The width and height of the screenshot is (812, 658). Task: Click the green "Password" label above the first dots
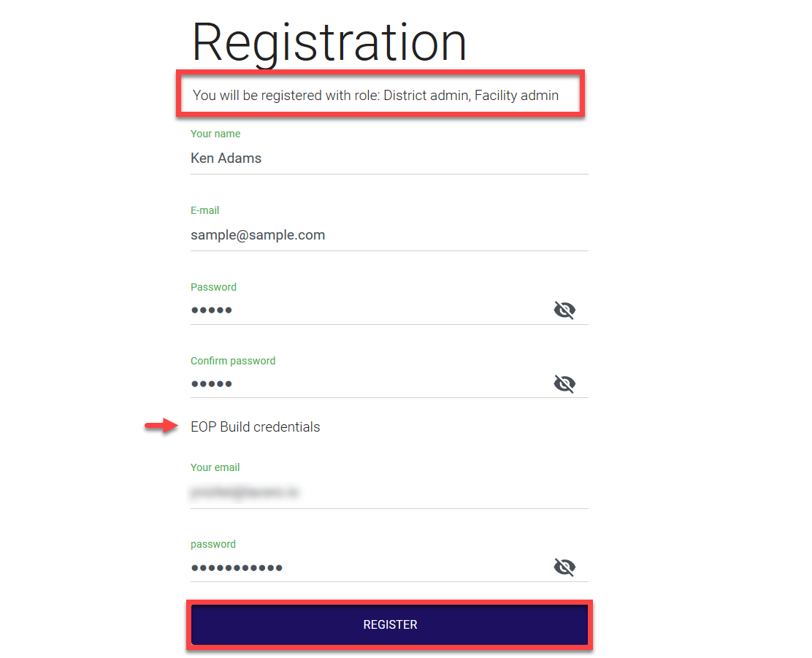(x=213, y=287)
